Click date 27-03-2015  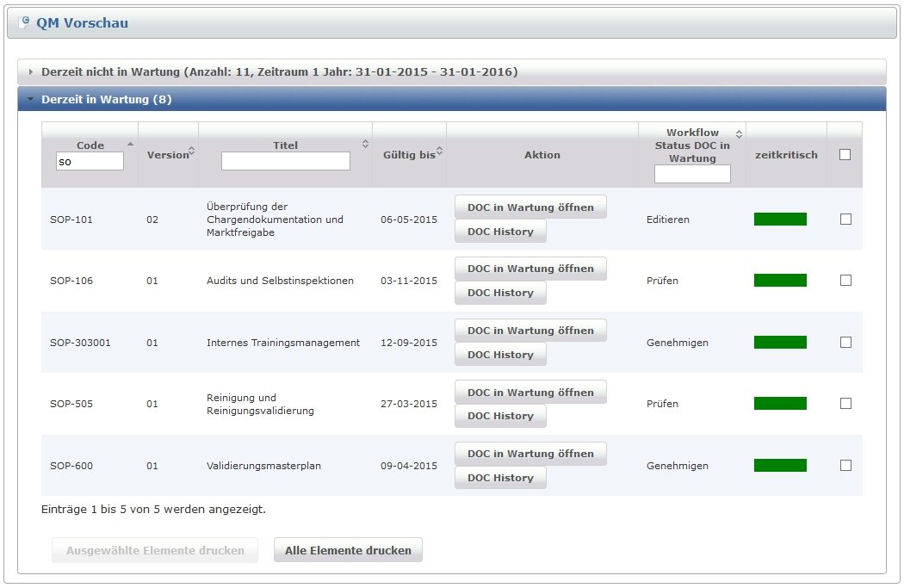pyautogui.click(x=409, y=404)
